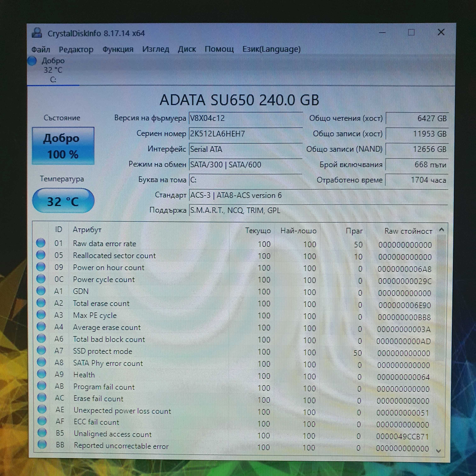476x476 pixels.
Task: Click the blue disk status circle above C:
Action: pyautogui.click(x=32, y=61)
